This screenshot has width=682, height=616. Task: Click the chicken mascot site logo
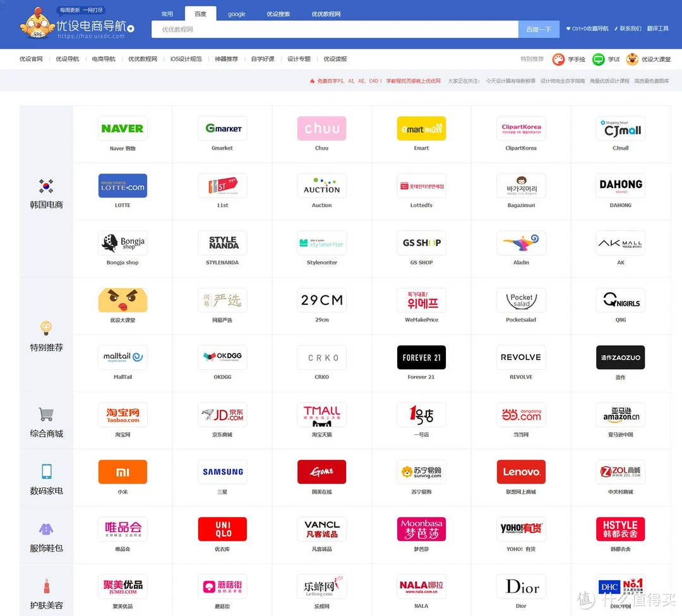coord(37,23)
